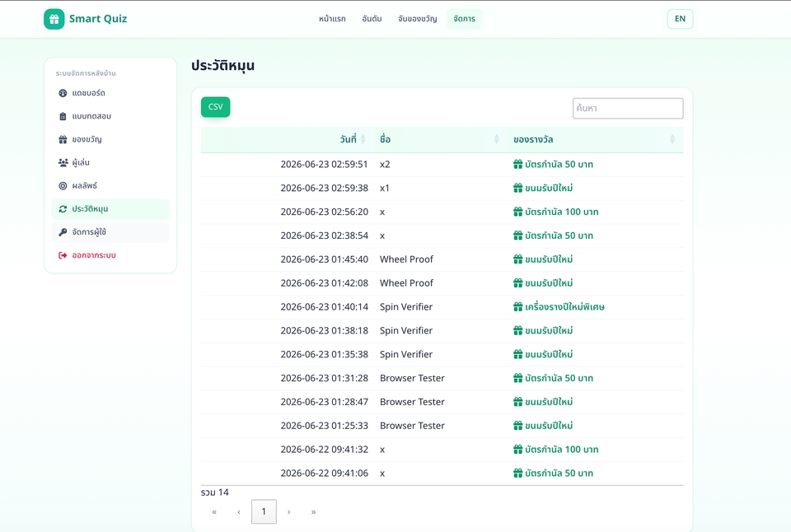791x532 pixels.
Task: Click gift icon in the 02:38:54 row
Action: coord(517,235)
